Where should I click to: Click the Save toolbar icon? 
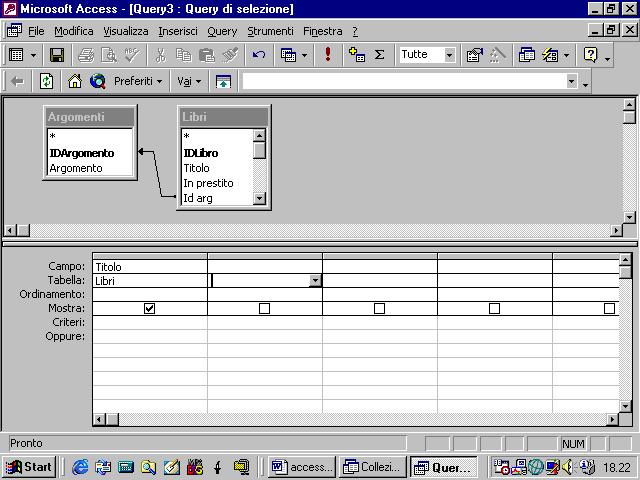[57, 55]
